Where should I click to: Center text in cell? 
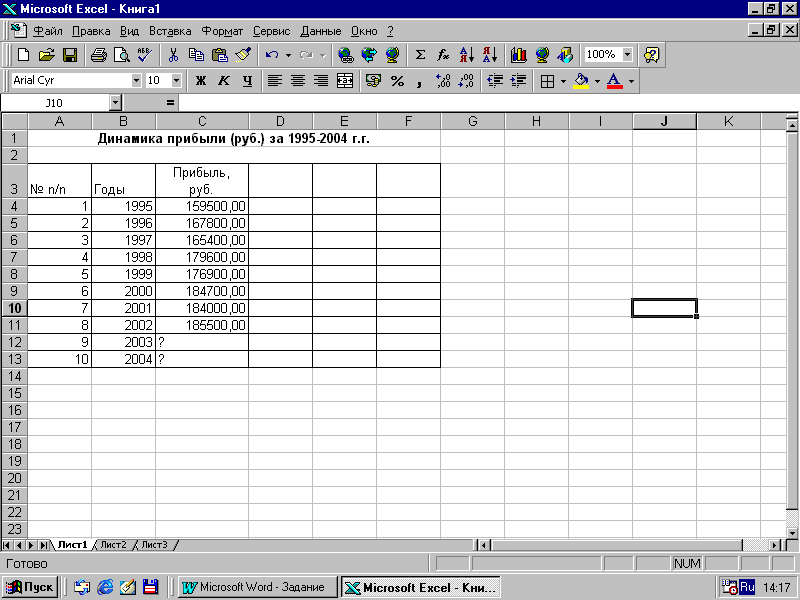pyautogui.click(x=298, y=81)
